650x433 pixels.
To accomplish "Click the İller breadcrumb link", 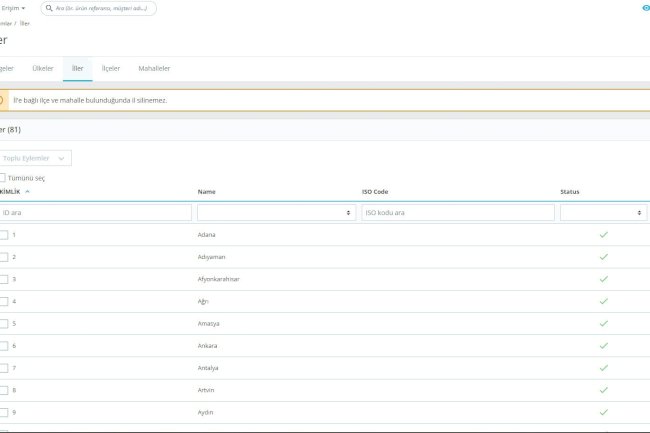I will pyautogui.click(x=25, y=24).
